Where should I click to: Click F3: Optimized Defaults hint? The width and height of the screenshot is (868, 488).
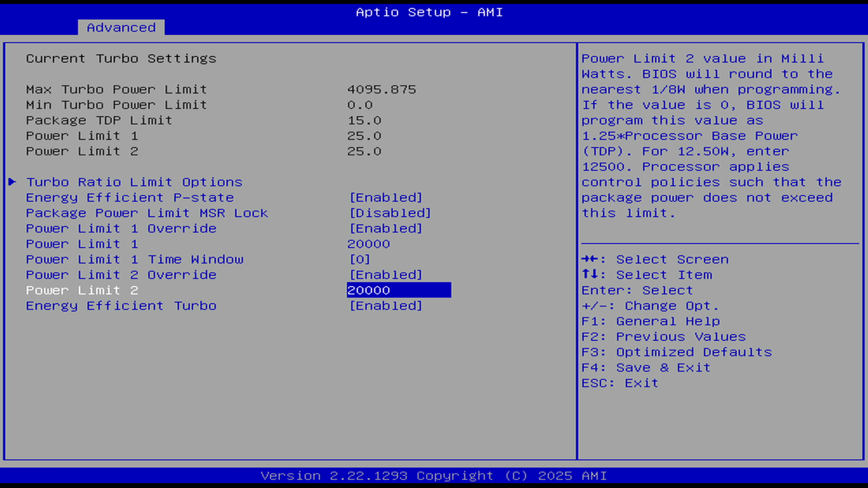(x=677, y=353)
